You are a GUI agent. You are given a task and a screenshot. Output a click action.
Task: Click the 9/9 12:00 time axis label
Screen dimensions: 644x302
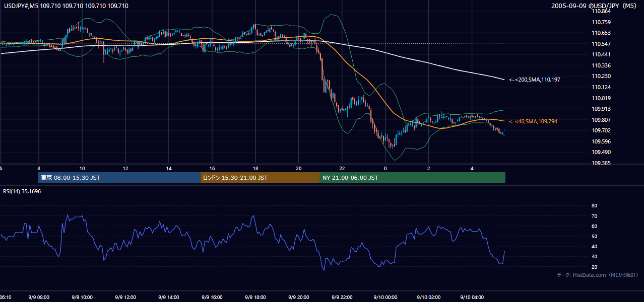(x=125, y=297)
